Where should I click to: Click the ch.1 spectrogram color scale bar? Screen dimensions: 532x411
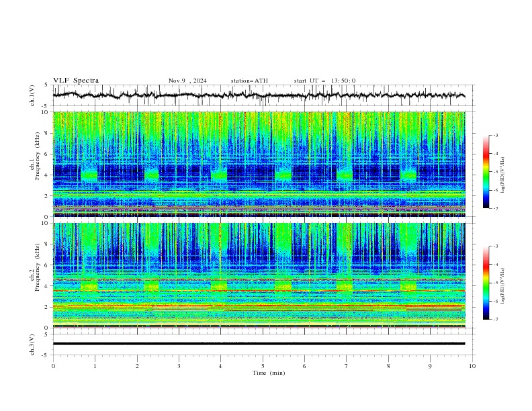pos(486,171)
